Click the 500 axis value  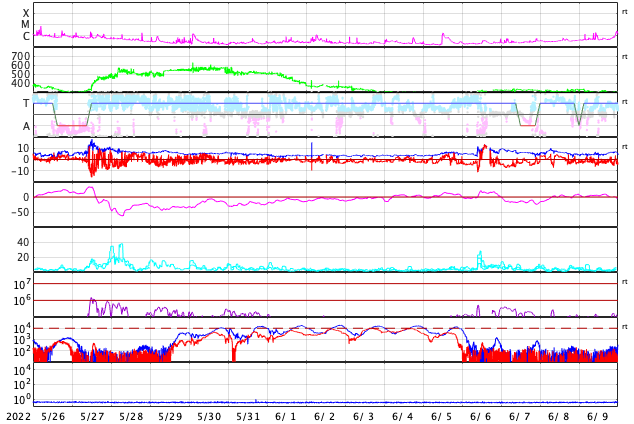click(21, 74)
